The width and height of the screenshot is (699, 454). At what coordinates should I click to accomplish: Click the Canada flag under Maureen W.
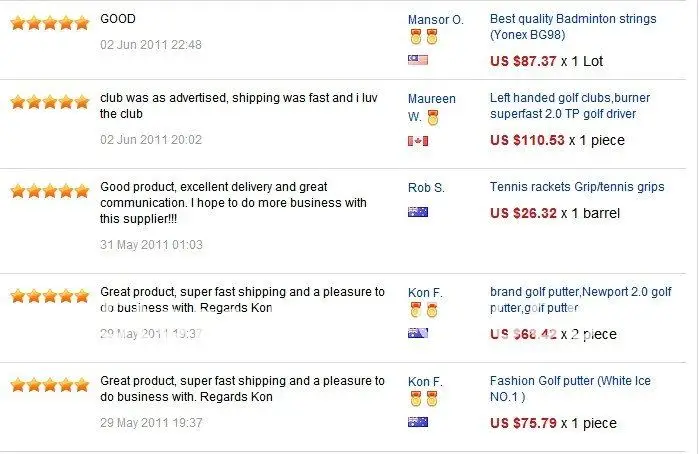point(418,141)
